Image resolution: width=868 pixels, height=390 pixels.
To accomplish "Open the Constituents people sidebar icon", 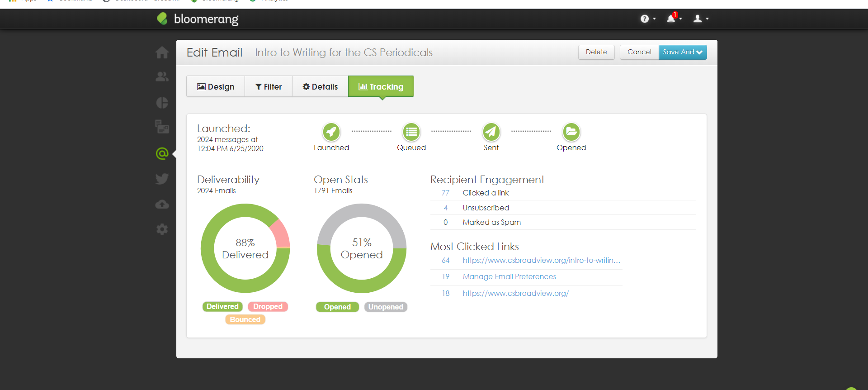I will [162, 77].
